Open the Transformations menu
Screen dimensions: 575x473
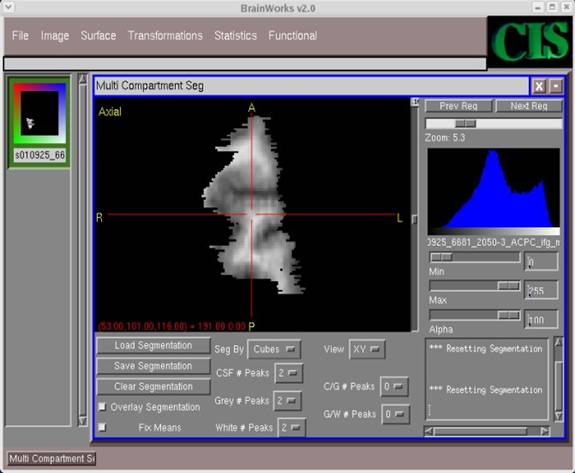click(x=165, y=36)
